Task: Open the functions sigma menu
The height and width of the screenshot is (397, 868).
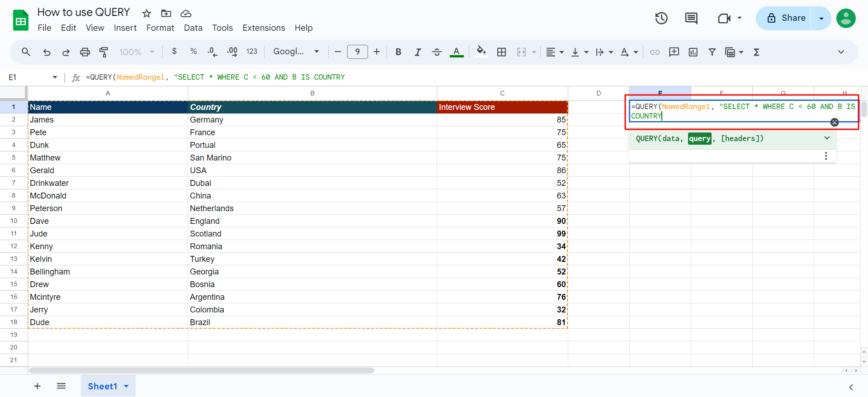Action: coord(756,52)
